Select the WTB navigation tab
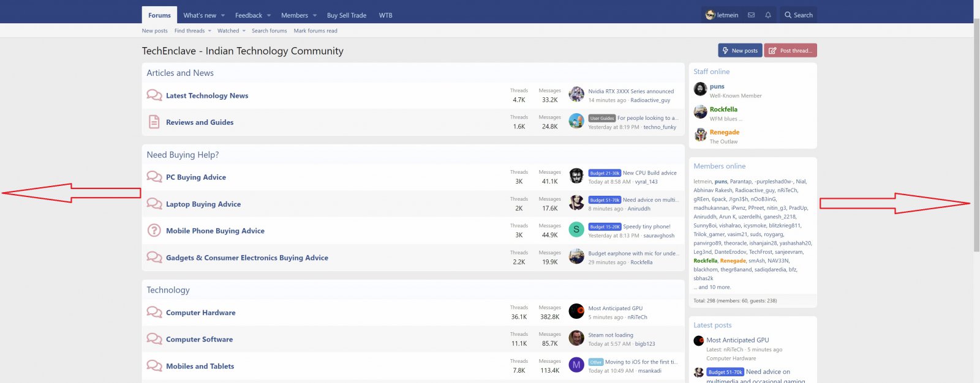This screenshot has height=383, width=980. (x=386, y=15)
